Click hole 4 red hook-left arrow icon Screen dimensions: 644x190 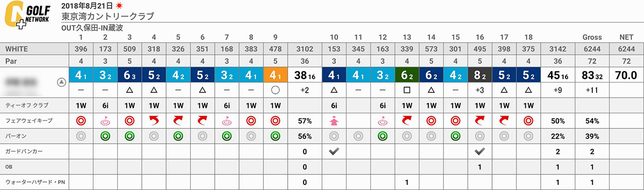[154, 120]
